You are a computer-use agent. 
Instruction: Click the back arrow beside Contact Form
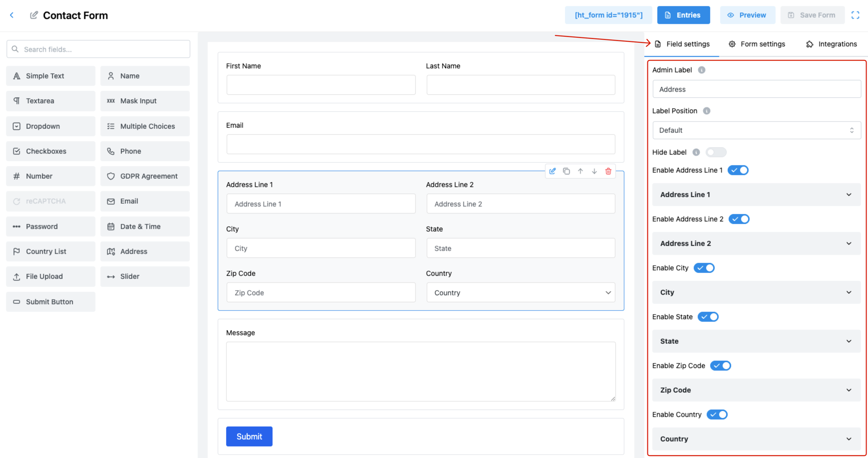pos(12,15)
